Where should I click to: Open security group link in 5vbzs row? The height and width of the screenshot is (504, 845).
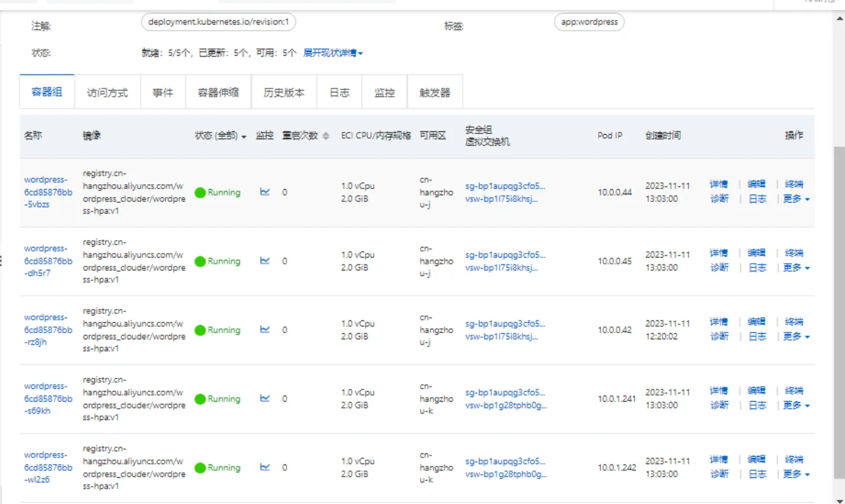tap(505, 185)
